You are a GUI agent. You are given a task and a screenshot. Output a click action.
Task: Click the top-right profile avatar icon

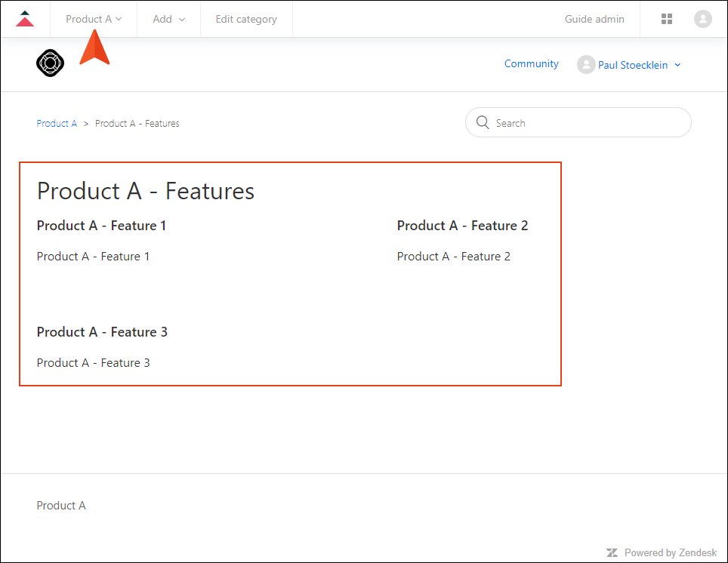click(703, 19)
